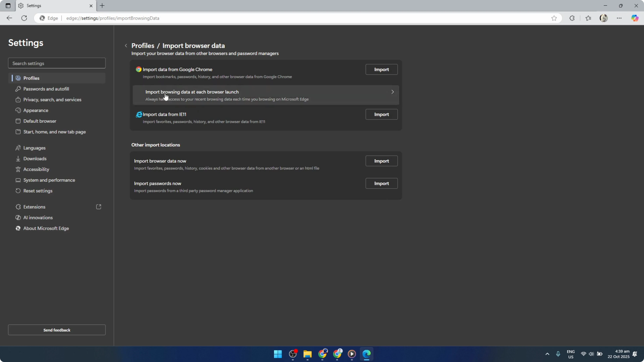Click the Microsoft Edge taskbar icon
The image size is (644, 362).
coord(366,354)
